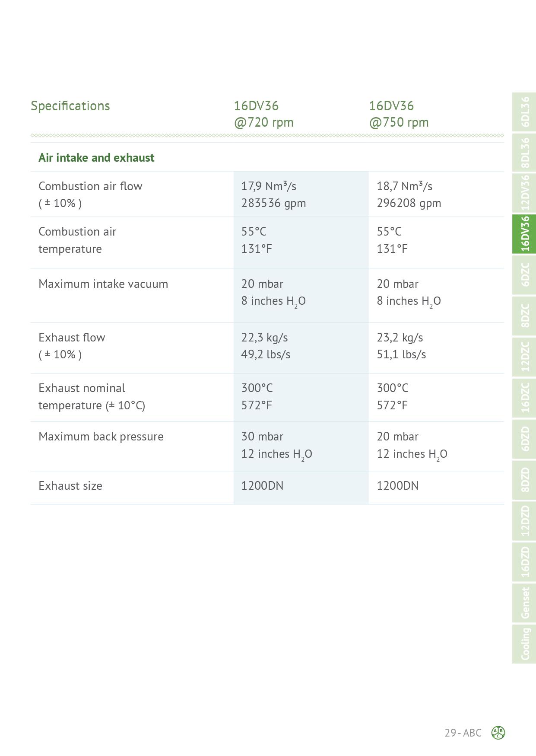Go to the 6DZC side tab
536x756 pixels.
tap(524, 275)
